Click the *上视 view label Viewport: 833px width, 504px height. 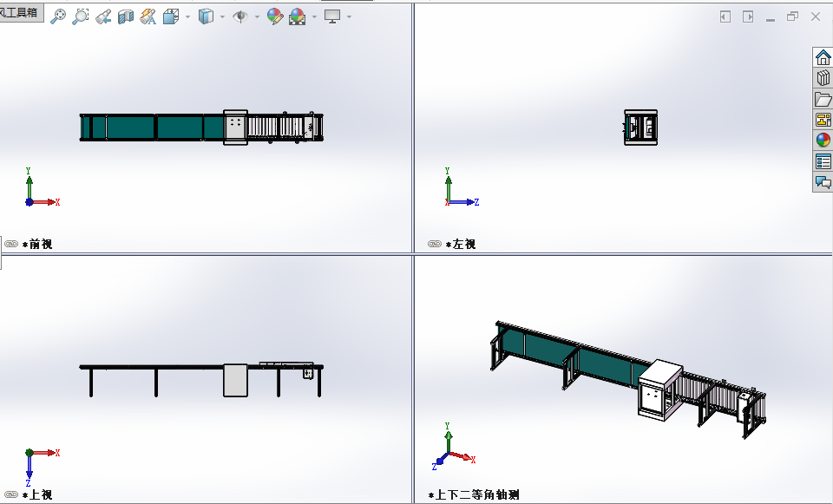[x=37, y=495]
